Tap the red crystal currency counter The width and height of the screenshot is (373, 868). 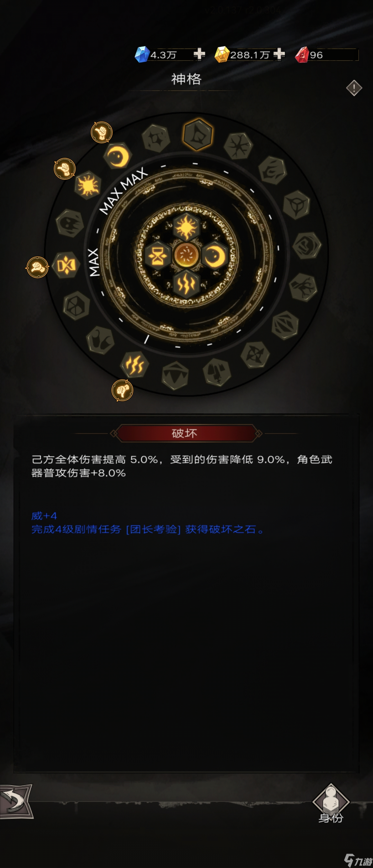pyautogui.click(x=326, y=55)
